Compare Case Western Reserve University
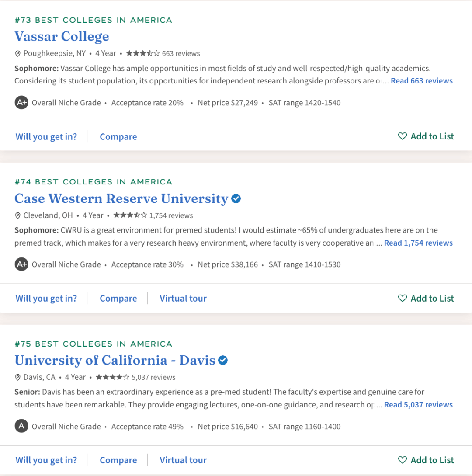 click(118, 299)
